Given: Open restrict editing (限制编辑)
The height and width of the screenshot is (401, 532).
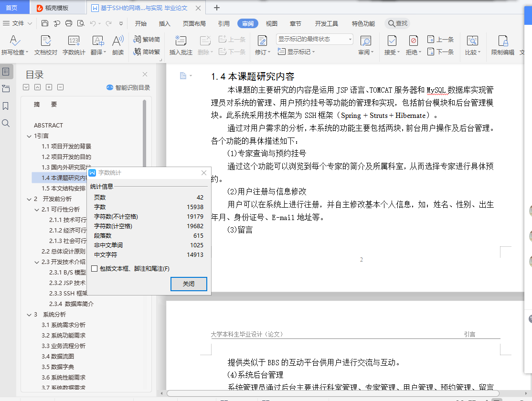Looking at the screenshot, I should [502, 45].
